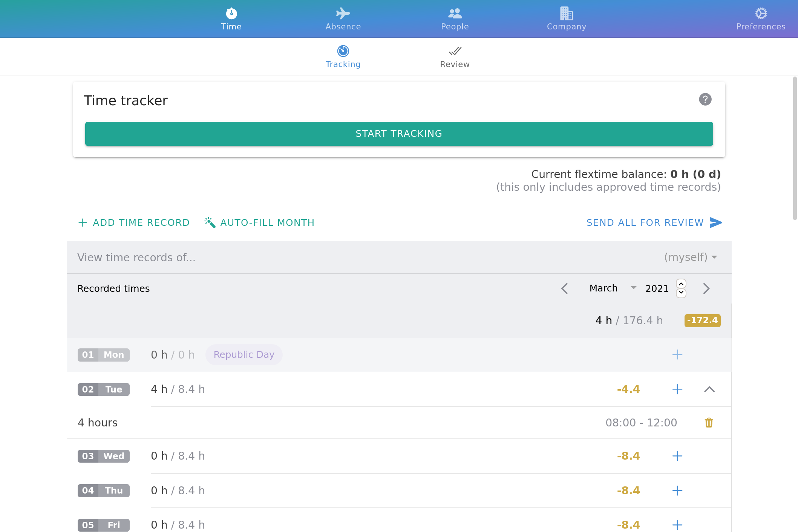Viewport: 798px width, 532px height.
Task: Click the -172.4 balance badge
Action: 702,320
